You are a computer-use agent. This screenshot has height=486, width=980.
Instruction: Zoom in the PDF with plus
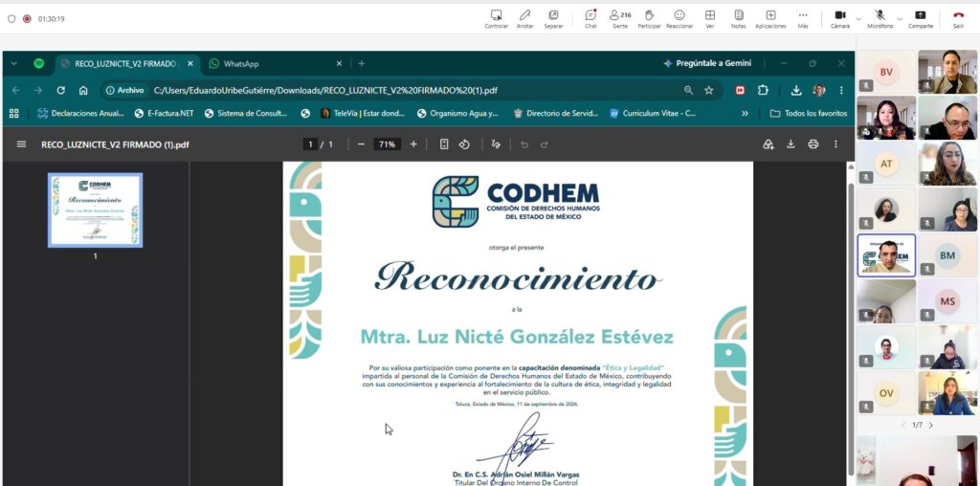coord(413,144)
